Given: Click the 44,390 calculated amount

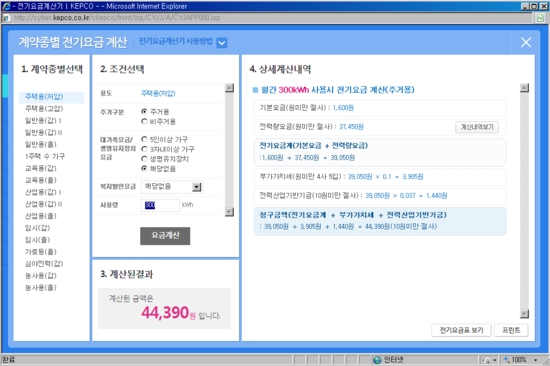Looking at the screenshot, I should [165, 312].
